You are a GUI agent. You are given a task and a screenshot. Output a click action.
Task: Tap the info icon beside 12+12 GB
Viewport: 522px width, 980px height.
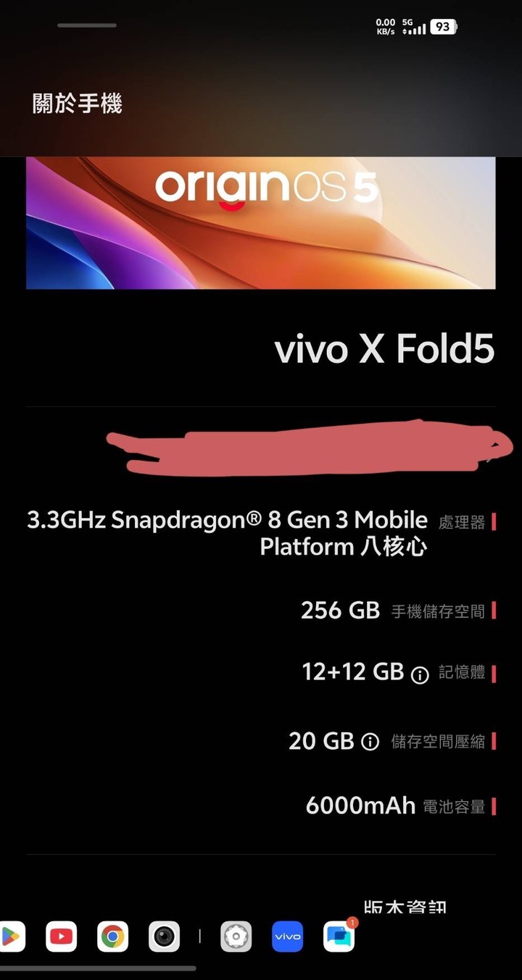420,675
